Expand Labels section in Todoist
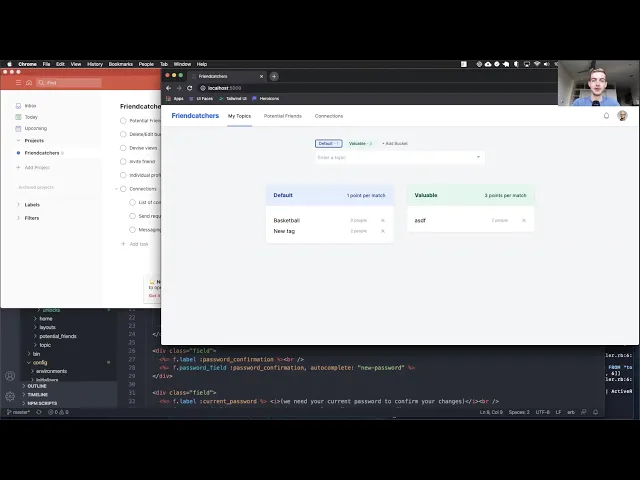The image size is (640, 480). (18, 204)
